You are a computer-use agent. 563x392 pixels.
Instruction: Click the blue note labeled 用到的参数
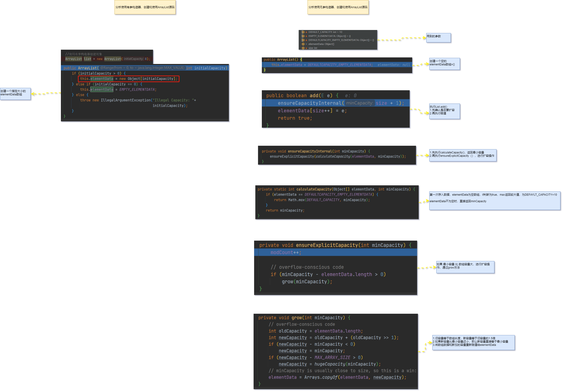438,38
